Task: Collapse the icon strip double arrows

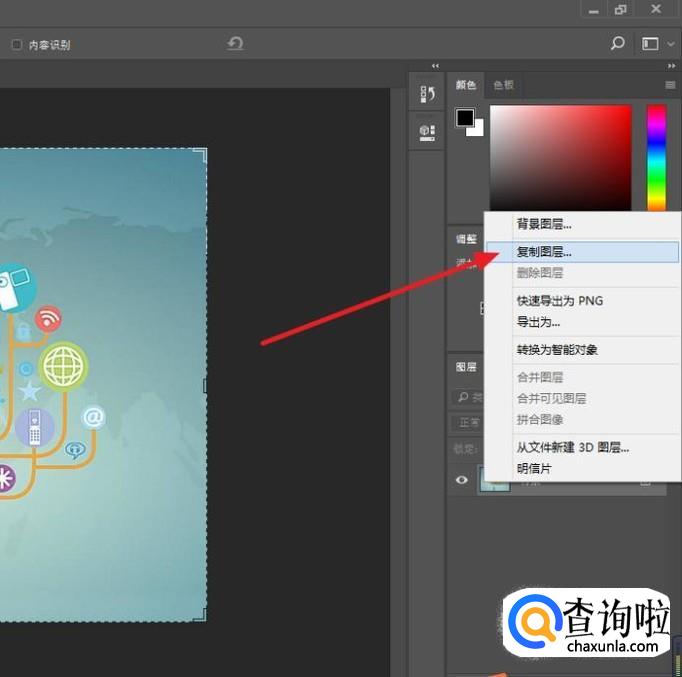Action: tap(434, 65)
